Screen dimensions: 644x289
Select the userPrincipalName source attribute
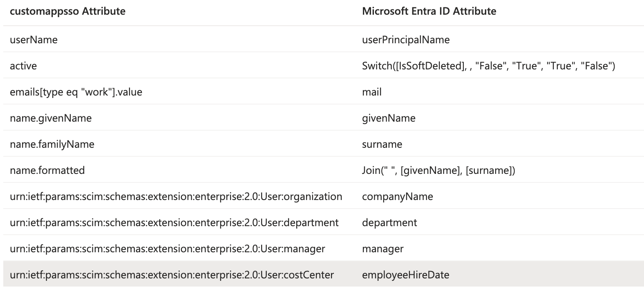(406, 40)
